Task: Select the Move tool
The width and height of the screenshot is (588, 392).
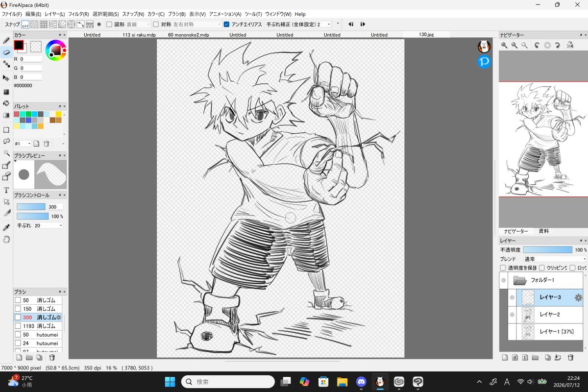Action: [6, 78]
